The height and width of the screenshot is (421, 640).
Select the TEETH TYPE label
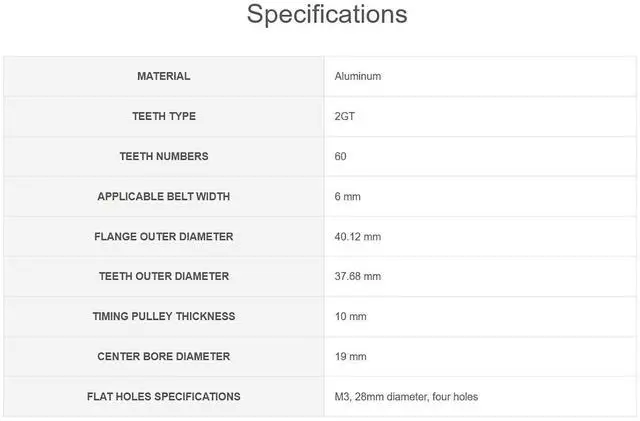(164, 116)
